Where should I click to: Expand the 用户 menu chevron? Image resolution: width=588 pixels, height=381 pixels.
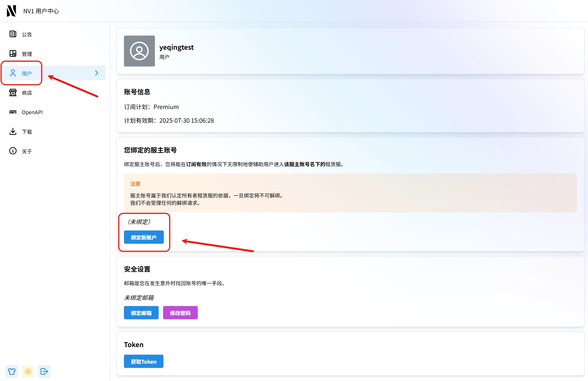[x=97, y=73]
